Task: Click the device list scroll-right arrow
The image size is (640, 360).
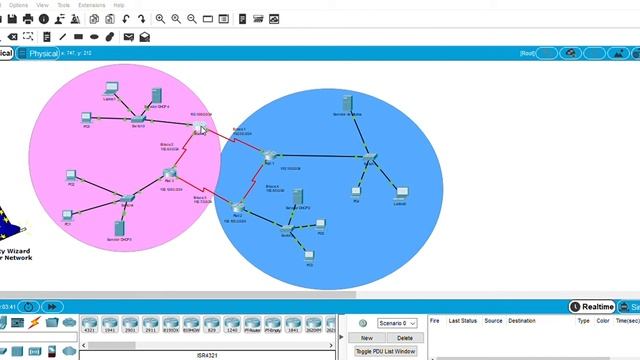Action: (x=331, y=345)
